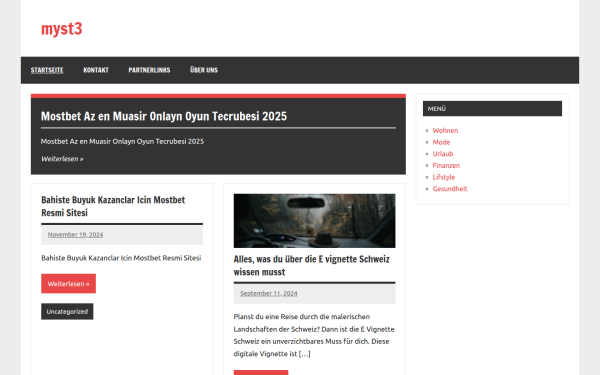Click the September 11, 2024 date link
The height and width of the screenshot is (375, 600).
[269, 293]
